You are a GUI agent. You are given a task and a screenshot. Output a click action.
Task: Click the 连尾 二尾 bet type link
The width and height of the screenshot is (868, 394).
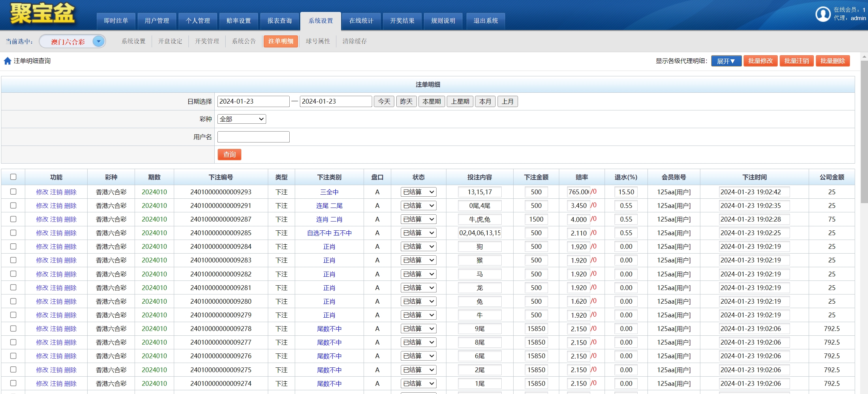[329, 206]
